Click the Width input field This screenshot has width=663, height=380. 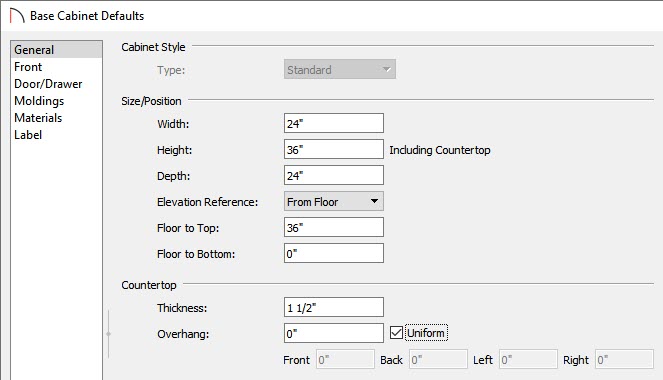[334, 123]
